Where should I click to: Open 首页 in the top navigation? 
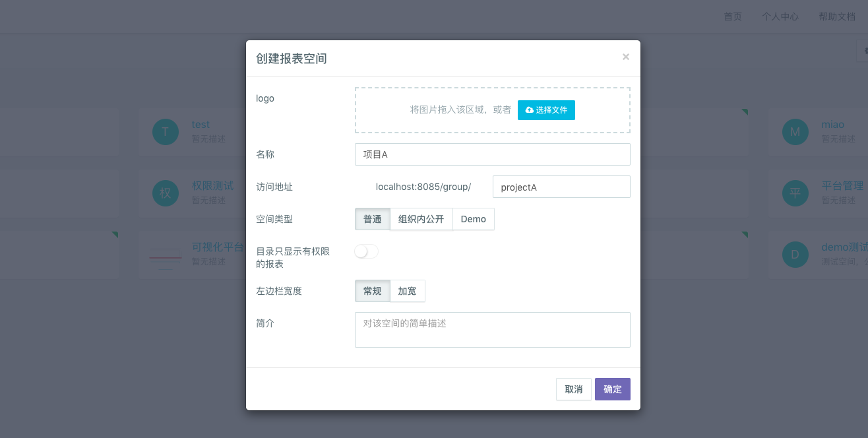click(x=732, y=16)
